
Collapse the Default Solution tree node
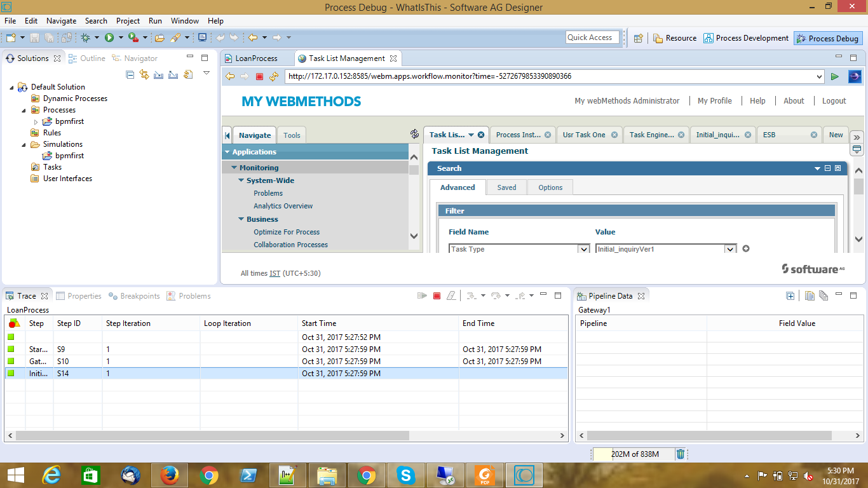tap(12, 87)
